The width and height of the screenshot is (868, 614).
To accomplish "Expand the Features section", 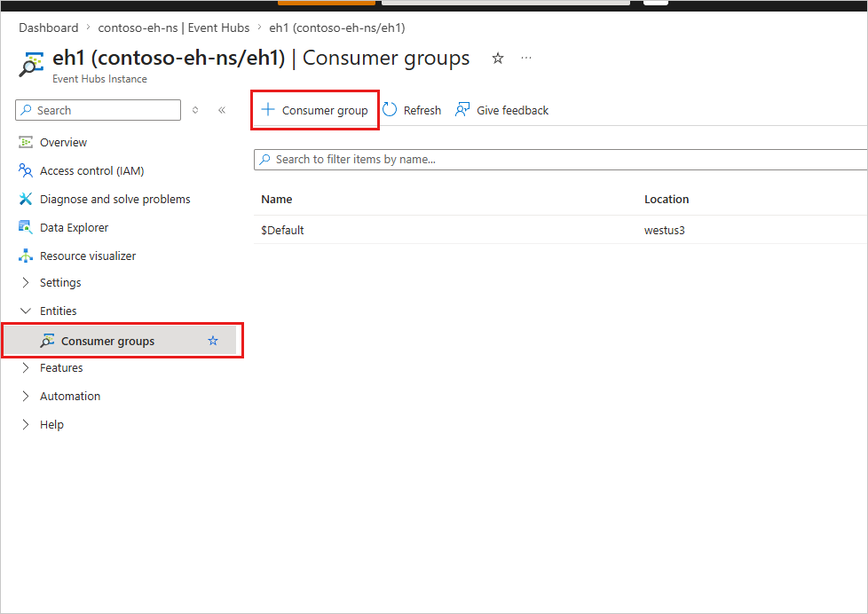I will click(x=26, y=367).
